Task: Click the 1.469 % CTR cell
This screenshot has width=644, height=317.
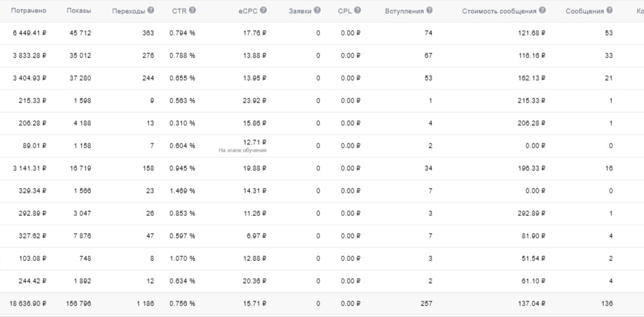Action: pyautogui.click(x=182, y=191)
